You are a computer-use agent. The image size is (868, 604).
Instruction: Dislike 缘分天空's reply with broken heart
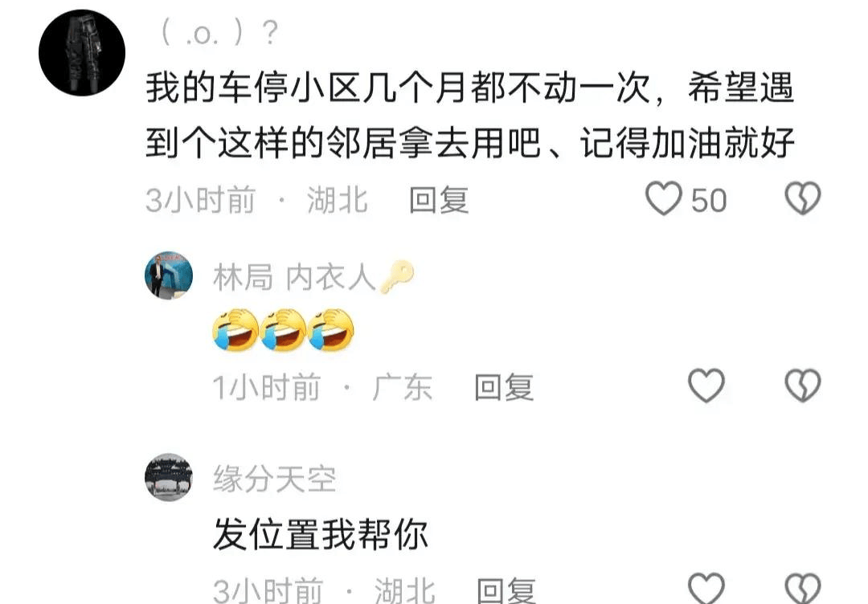(x=803, y=589)
